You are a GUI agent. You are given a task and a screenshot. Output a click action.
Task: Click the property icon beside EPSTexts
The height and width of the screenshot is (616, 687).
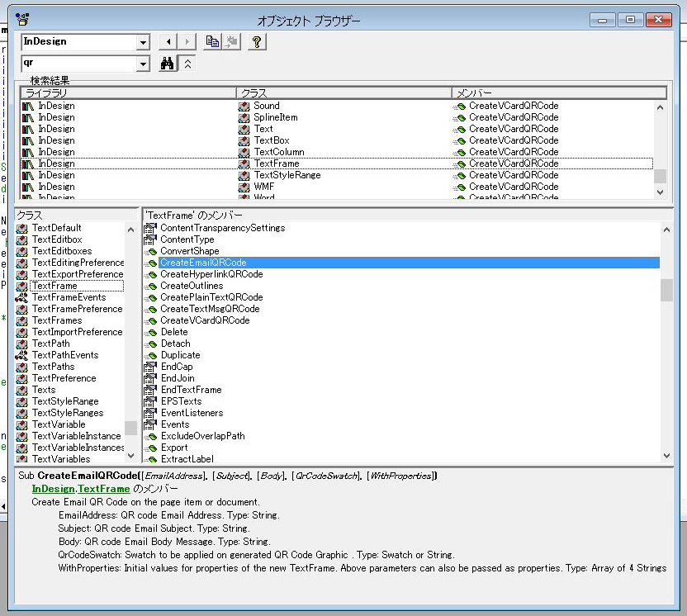coord(150,401)
